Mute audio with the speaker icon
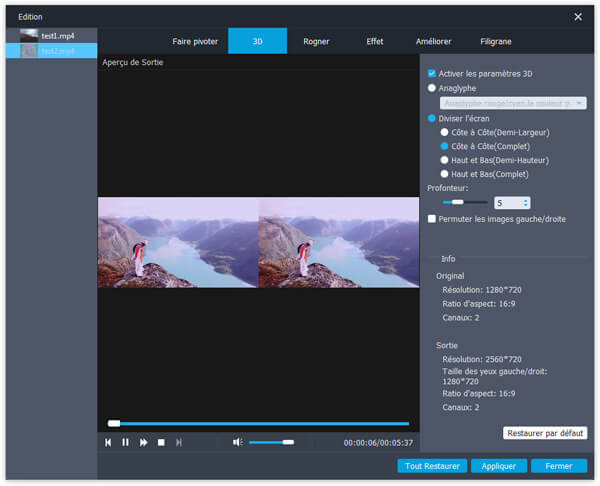This screenshot has width=600, height=486. tap(237, 442)
